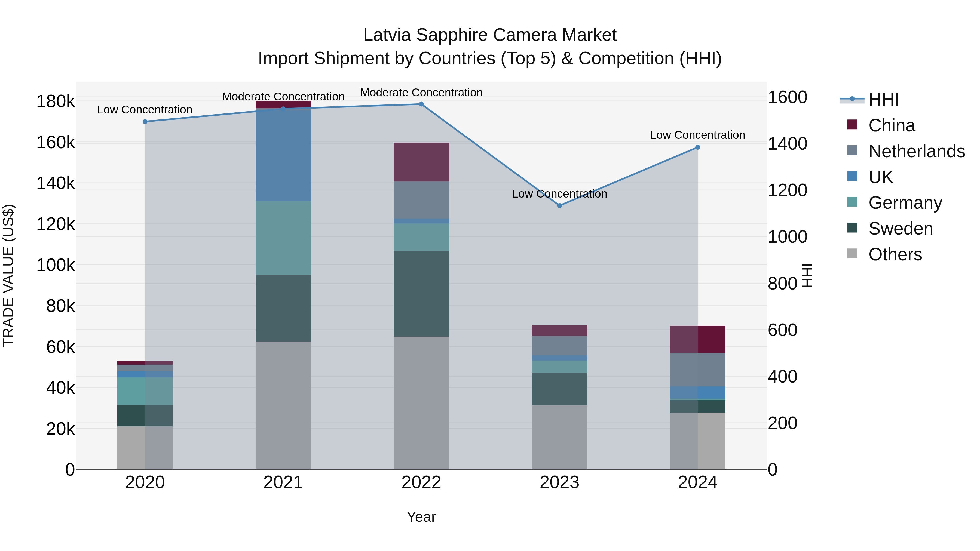980x551 pixels.
Task: Select the Others segment of the 2021 bar
Action: (283, 405)
